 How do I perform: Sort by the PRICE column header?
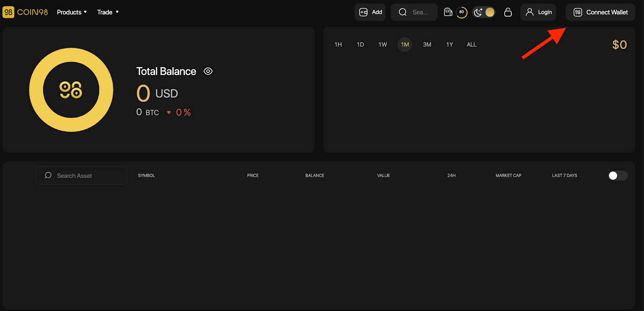[x=253, y=175]
